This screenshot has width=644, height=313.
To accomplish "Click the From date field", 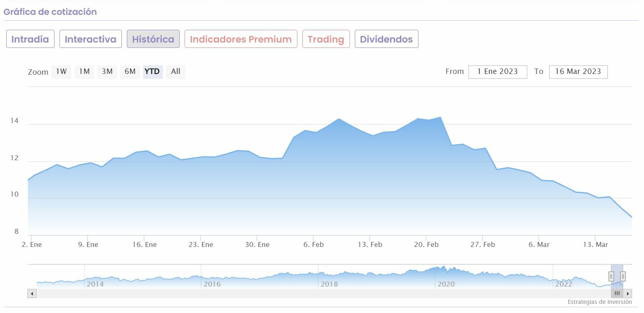I will coord(497,71).
